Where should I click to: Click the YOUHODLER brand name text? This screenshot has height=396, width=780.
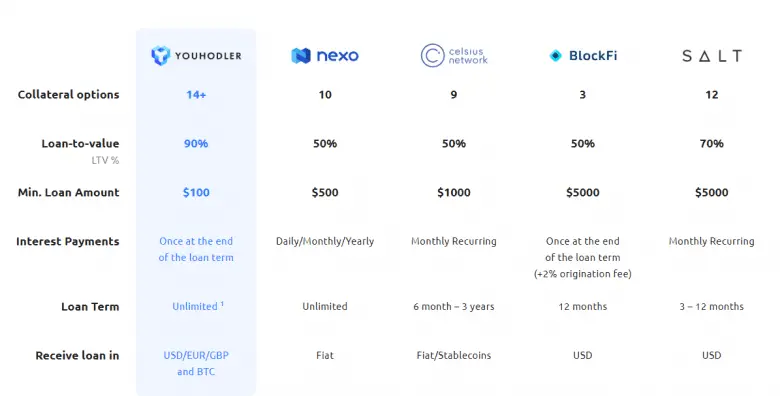tap(208, 56)
